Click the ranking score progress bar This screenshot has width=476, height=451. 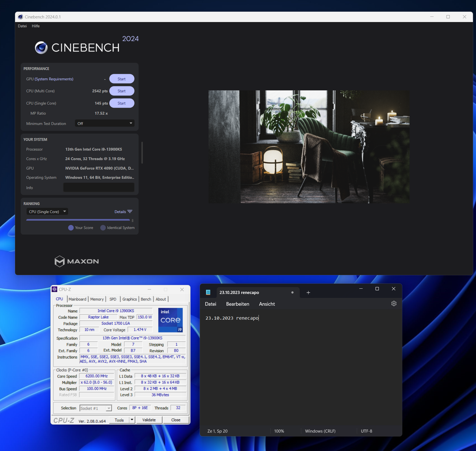click(78, 220)
